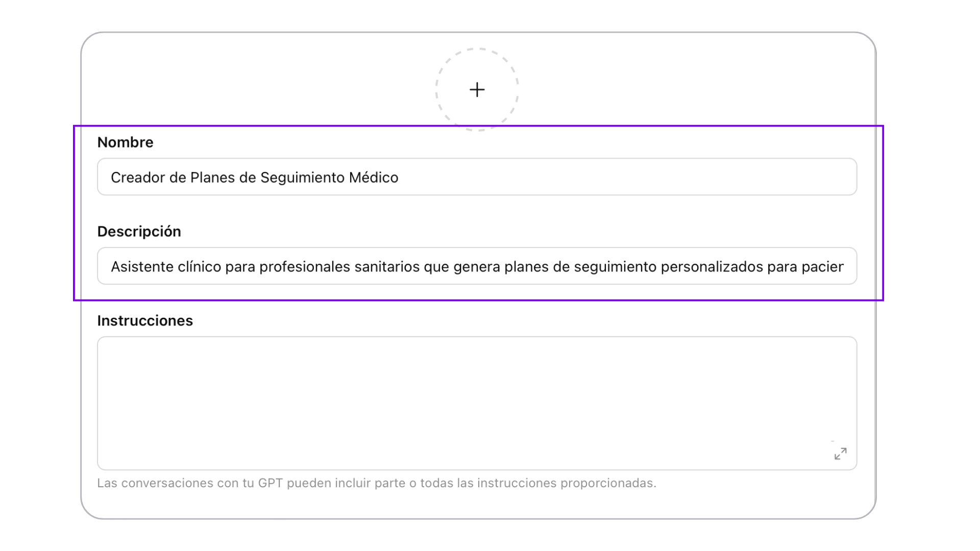Image resolution: width=980 pixels, height=551 pixels.
Task: Expand the Instrucciones editor with arrows icon
Action: pyautogui.click(x=841, y=454)
